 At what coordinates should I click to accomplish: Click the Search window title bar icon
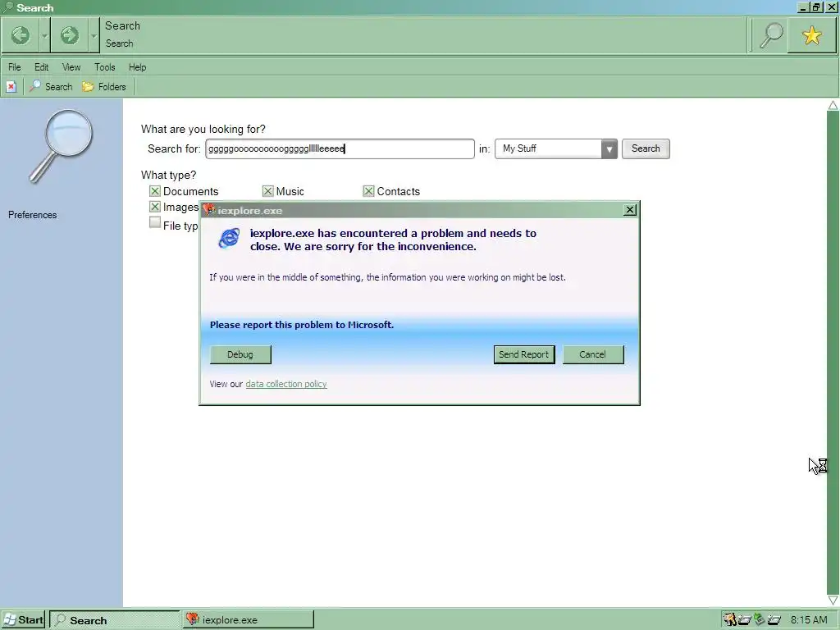tap(8, 7)
